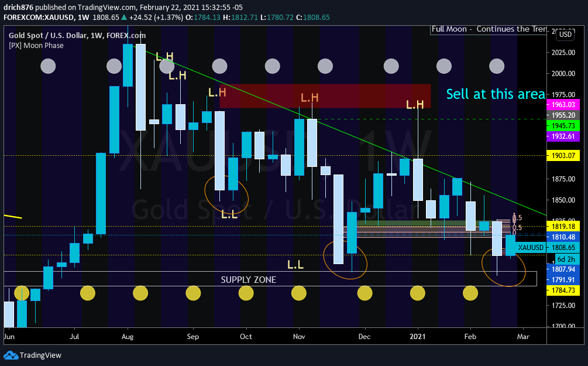Screen dimensions: 588x366
Task: Select gray full moon marker between Oct and Nov
Action: tap(273, 66)
